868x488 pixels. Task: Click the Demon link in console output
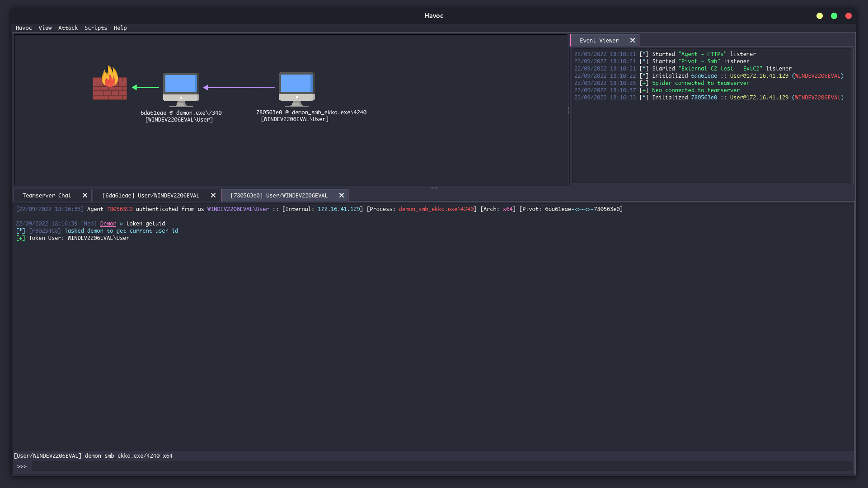(x=108, y=224)
